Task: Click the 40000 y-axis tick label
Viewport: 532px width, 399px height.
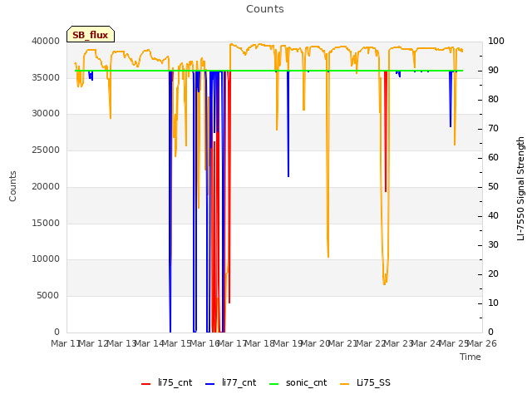Action: tap(46, 41)
